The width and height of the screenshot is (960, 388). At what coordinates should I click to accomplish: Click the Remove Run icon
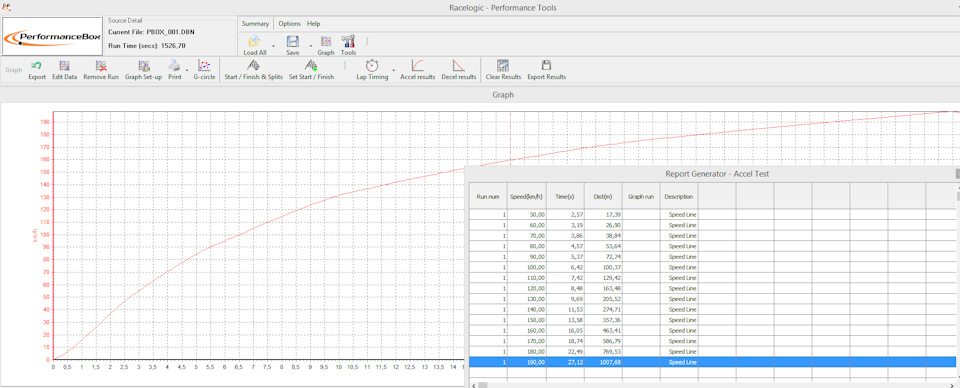tap(101, 65)
